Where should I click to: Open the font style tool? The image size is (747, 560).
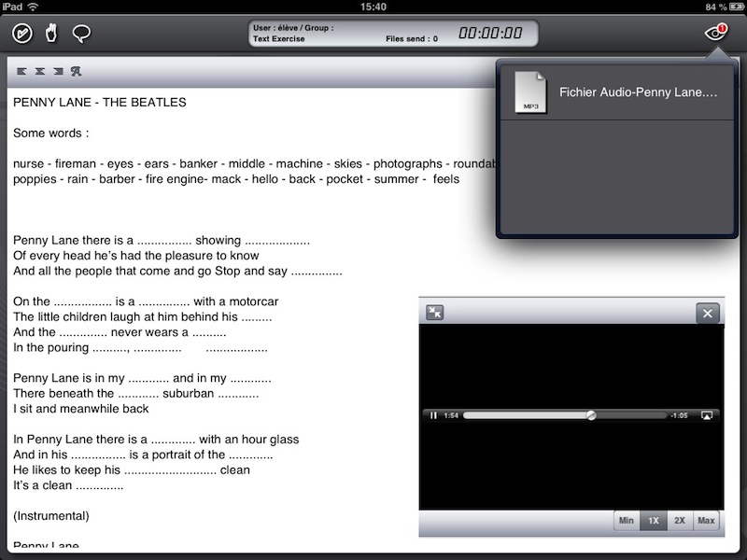[77, 71]
